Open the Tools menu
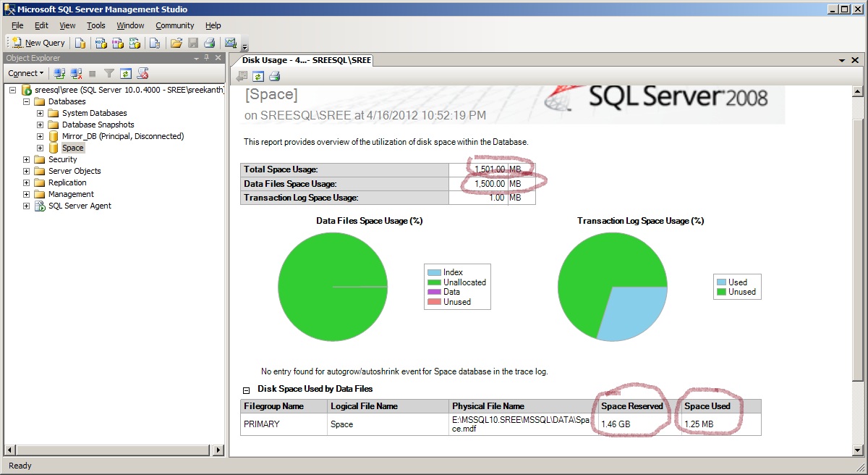The width and height of the screenshot is (868, 475). coord(95,25)
